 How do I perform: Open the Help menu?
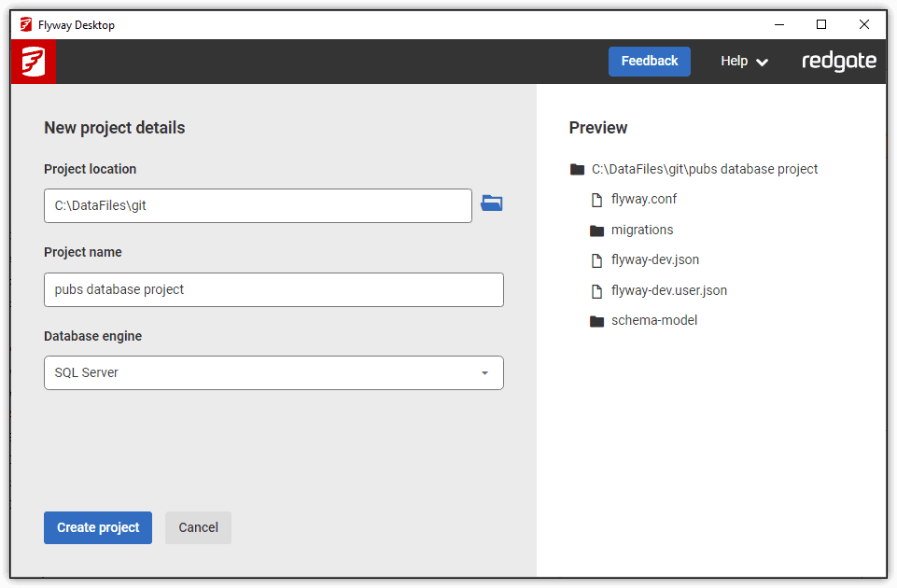736,61
